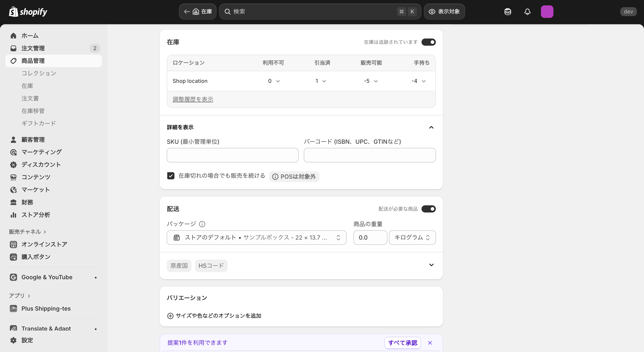Click the purple account avatar
The height and width of the screenshot is (352, 644).
(547, 12)
